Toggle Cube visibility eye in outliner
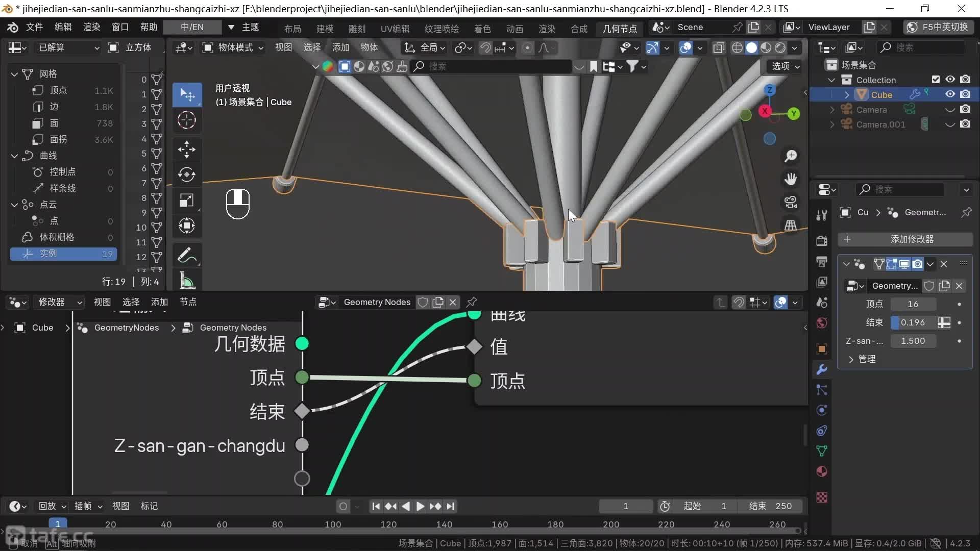Screen dimensions: 980x551 pyautogui.click(x=950, y=94)
